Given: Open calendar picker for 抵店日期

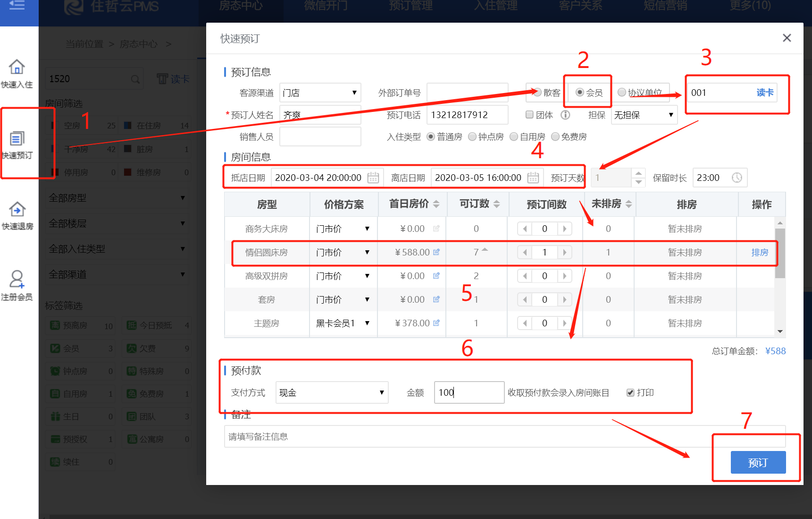Looking at the screenshot, I should (x=373, y=178).
